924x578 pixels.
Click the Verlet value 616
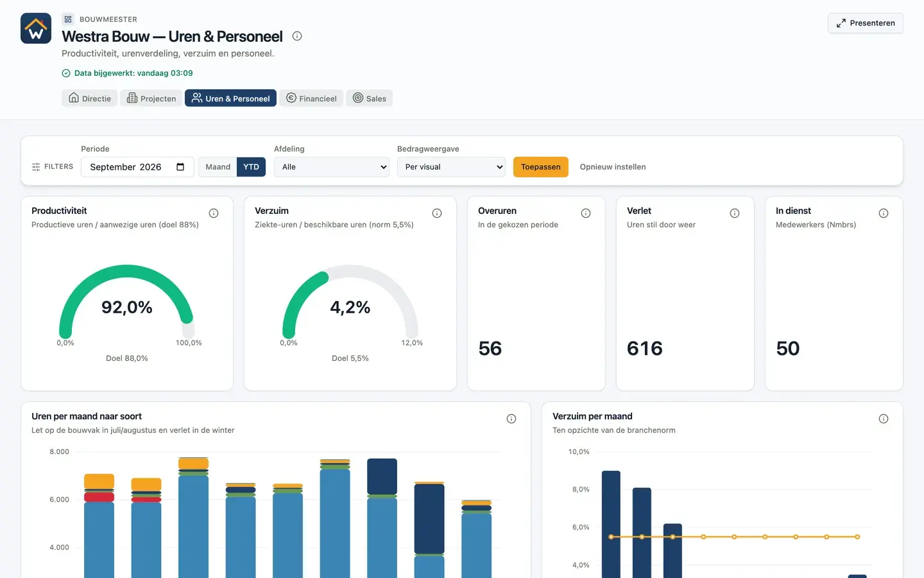click(645, 349)
